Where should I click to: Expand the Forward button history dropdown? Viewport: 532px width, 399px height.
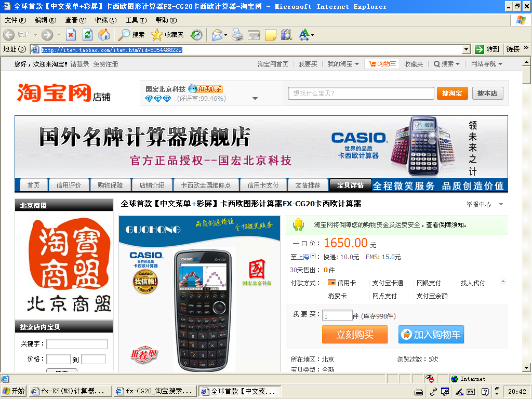pyautogui.click(x=59, y=35)
